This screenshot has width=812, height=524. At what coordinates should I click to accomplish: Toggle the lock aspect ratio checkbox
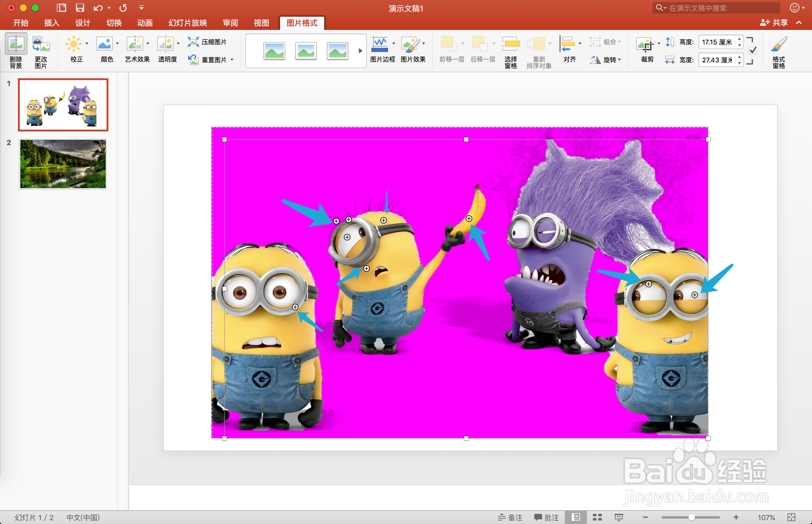[753, 51]
